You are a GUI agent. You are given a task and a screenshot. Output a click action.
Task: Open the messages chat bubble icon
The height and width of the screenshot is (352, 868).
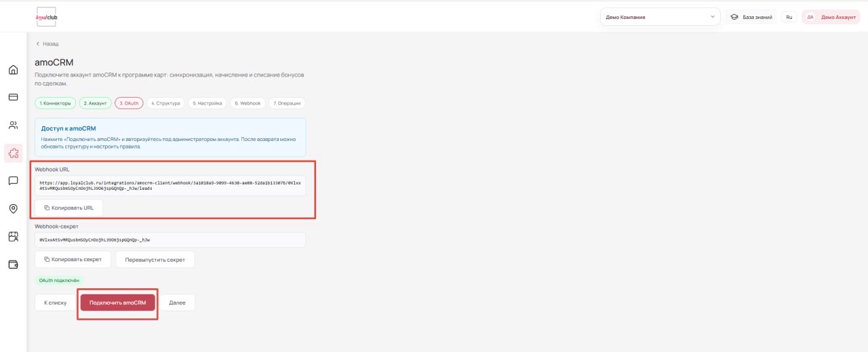pos(13,180)
